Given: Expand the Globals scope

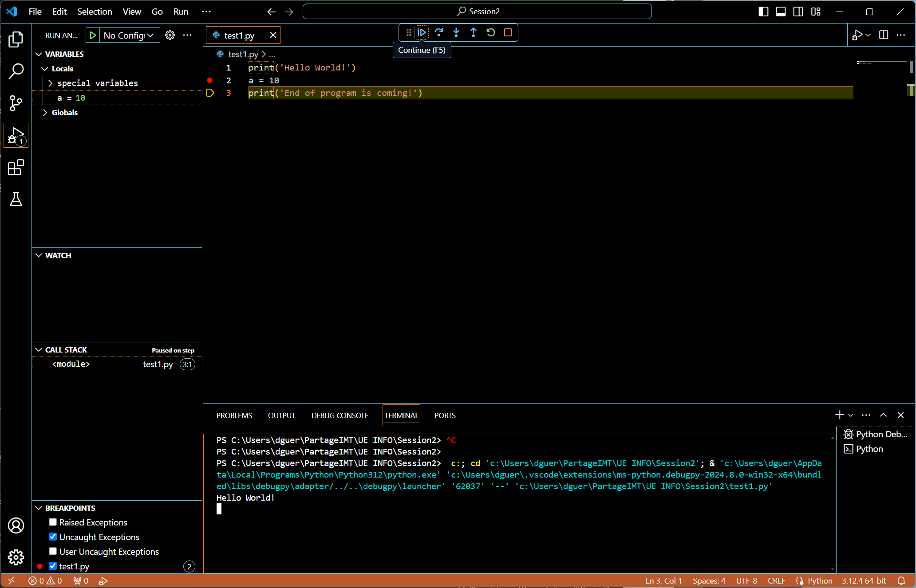Looking at the screenshot, I should point(45,113).
